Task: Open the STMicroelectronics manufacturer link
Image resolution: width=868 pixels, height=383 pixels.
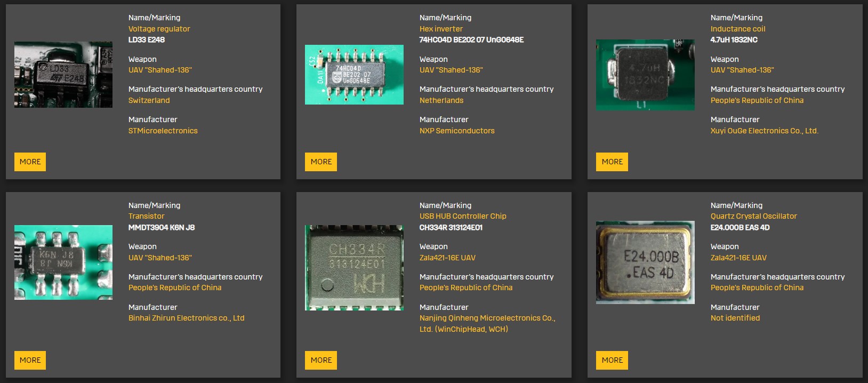Action: point(163,131)
